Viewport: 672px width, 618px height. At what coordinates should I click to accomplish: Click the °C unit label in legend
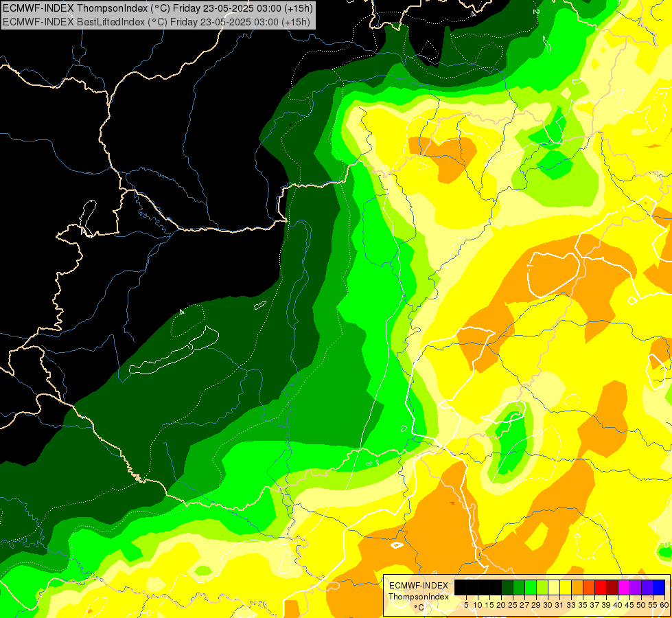point(419,607)
